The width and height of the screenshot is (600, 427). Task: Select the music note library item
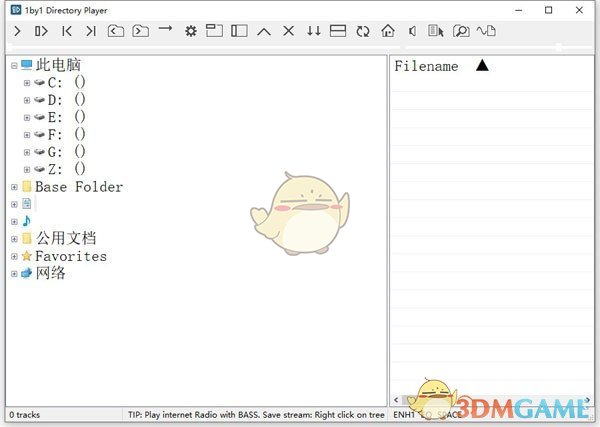[x=26, y=221]
